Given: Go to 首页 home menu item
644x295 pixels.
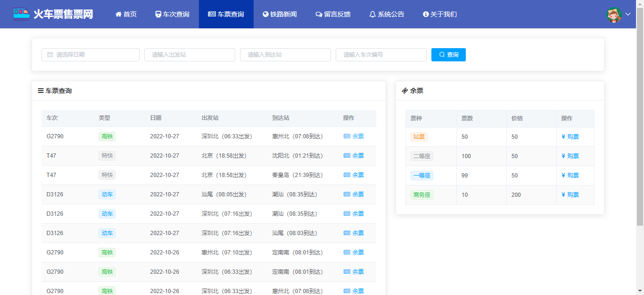Looking at the screenshot, I should pos(126,14).
